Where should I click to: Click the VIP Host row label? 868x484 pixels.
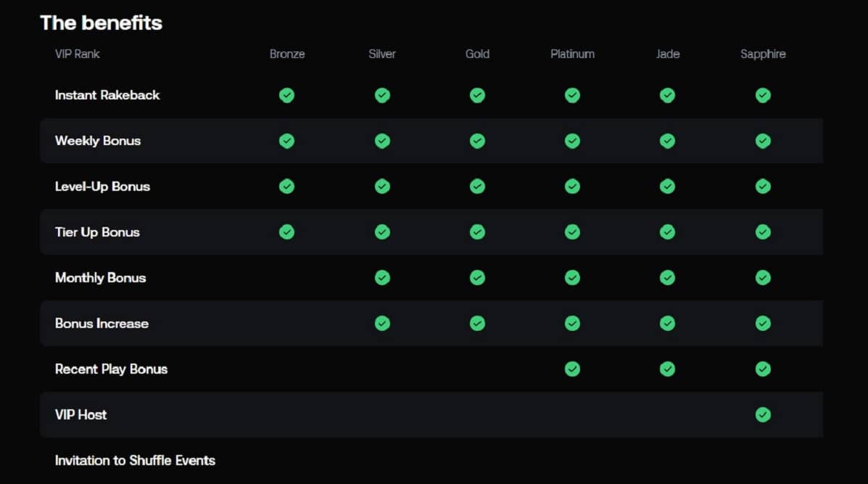(x=80, y=414)
